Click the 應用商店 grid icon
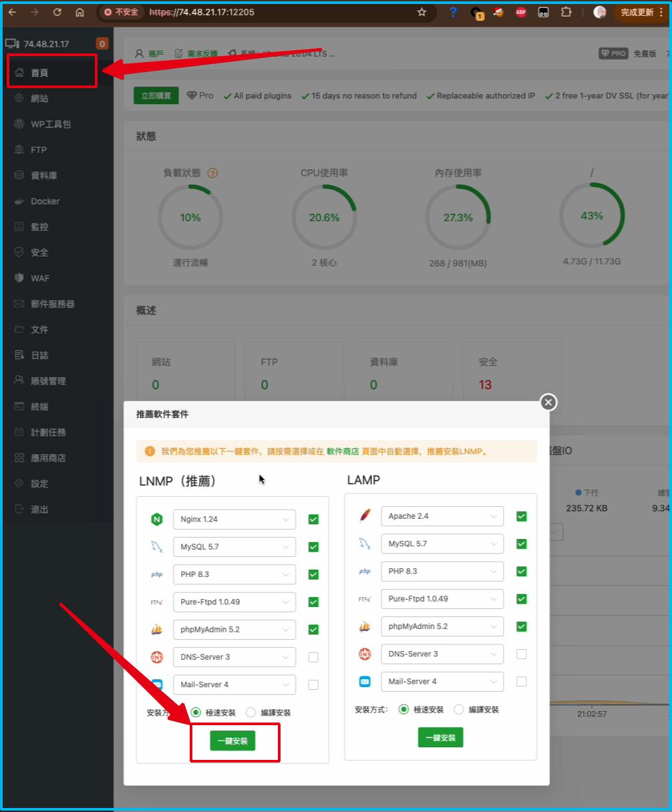672x812 pixels. 19,458
